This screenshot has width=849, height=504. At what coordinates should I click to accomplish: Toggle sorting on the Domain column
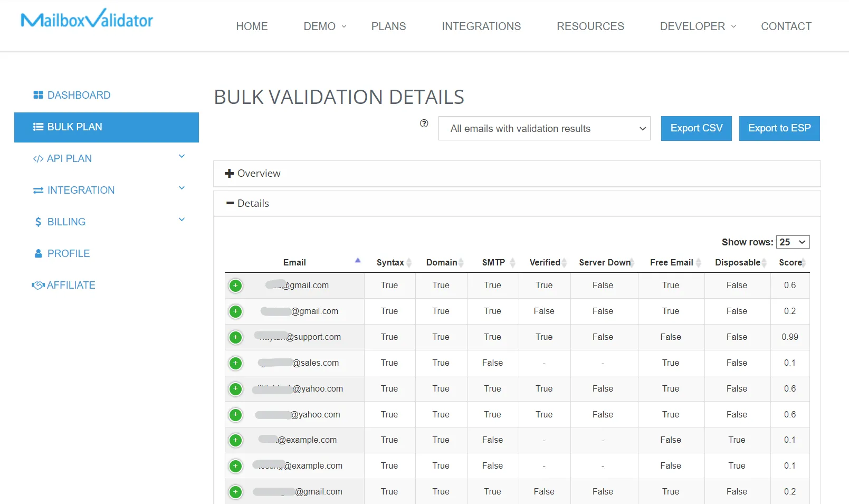click(x=442, y=262)
